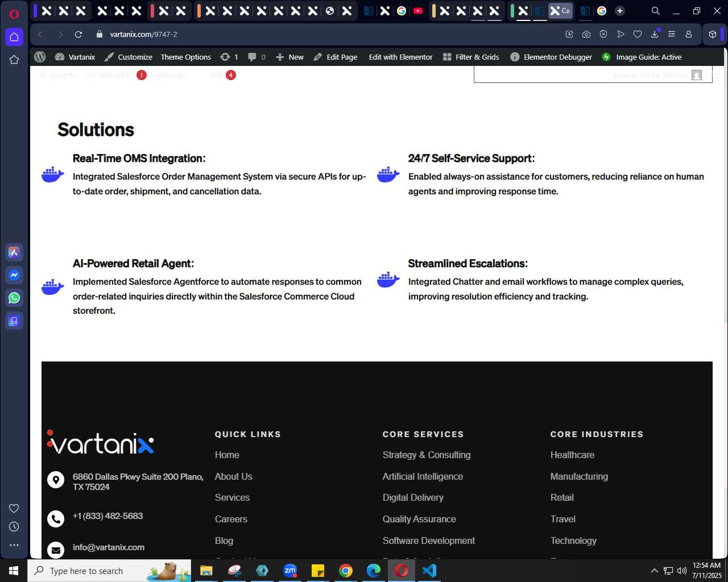This screenshot has height=582, width=728.
Task: Open Software Development link
Action: point(429,541)
